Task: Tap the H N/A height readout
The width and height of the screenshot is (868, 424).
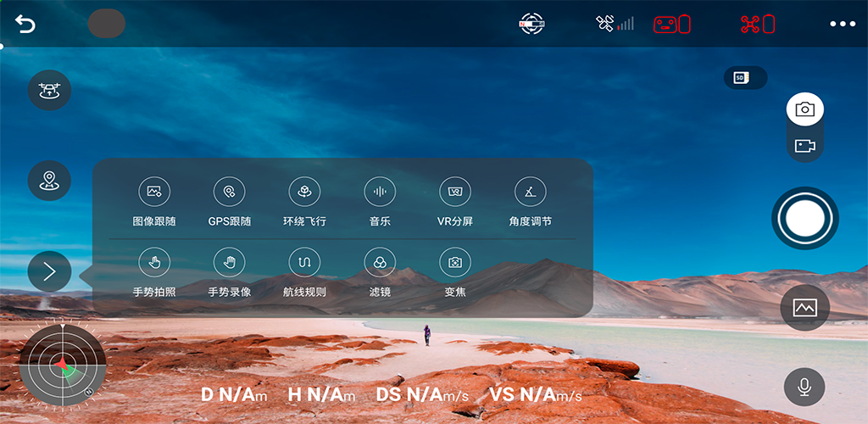Action: pyautogui.click(x=321, y=395)
